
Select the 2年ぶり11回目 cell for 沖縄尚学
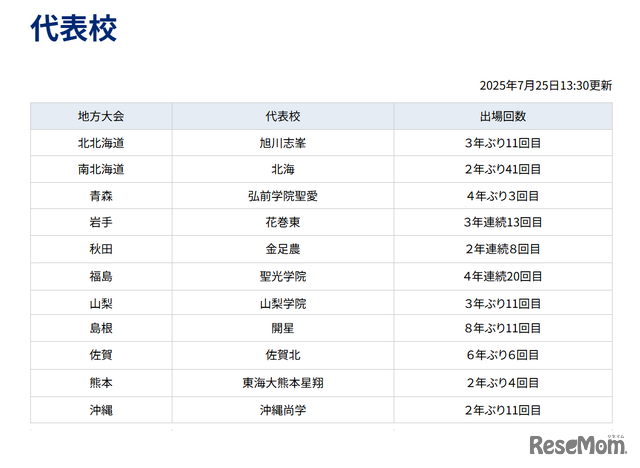pyautogui.click(x=503, y=410)
